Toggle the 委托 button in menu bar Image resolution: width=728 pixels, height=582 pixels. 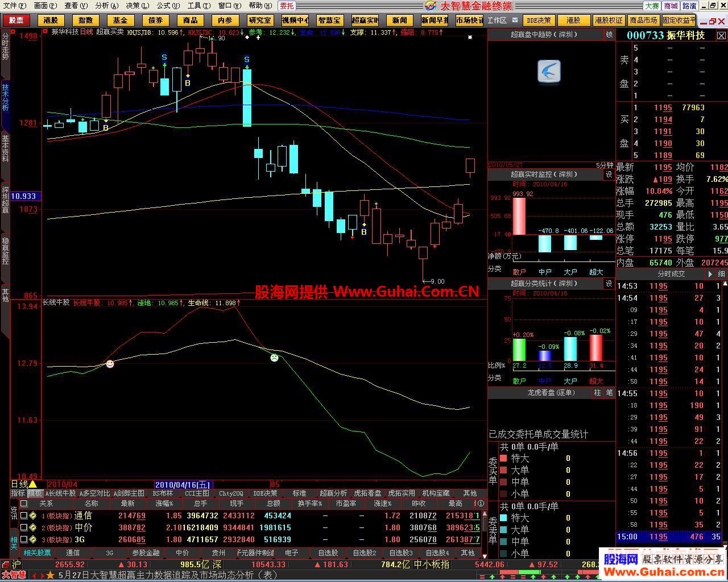click(x=287, y=6)
